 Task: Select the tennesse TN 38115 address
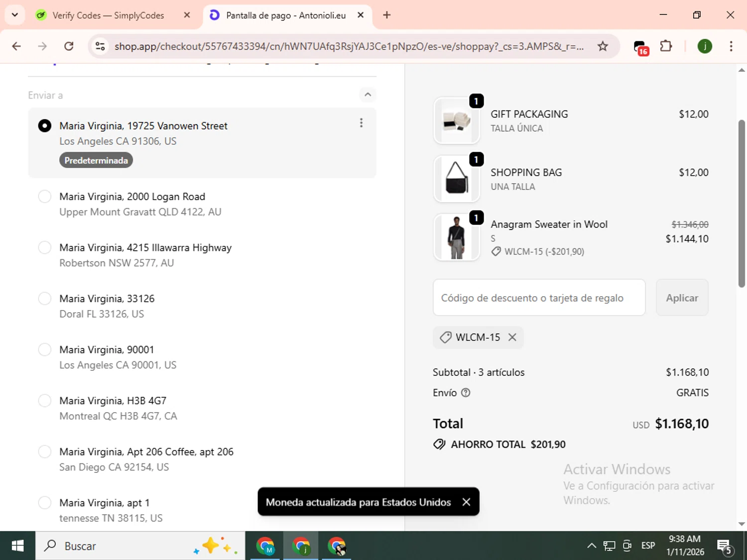[x=45, y=502]
